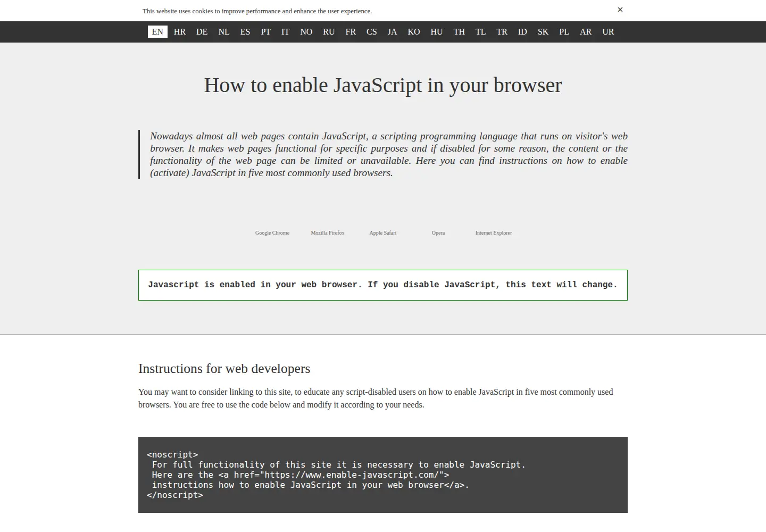
Task: Switch language to ID
Action: point(523,32)
